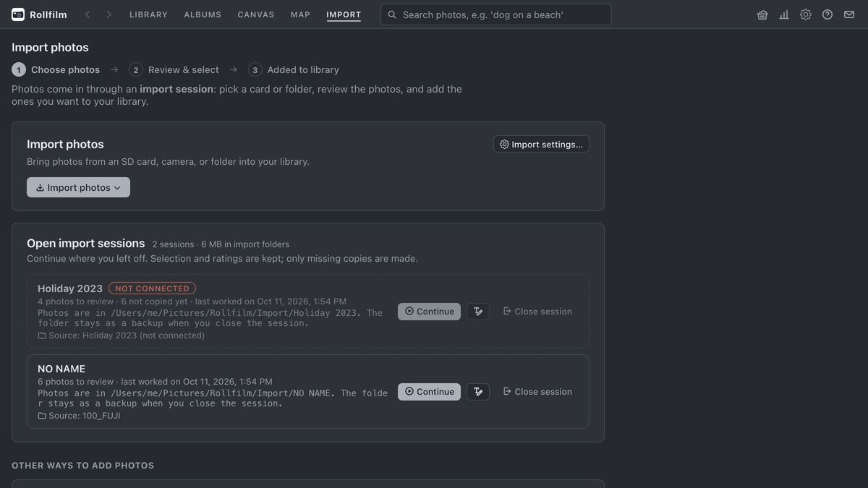Image resolution: width=868 pixels, height=488 pixels.
Task: Click step 3 Added to library
Action: click(294, 69)
